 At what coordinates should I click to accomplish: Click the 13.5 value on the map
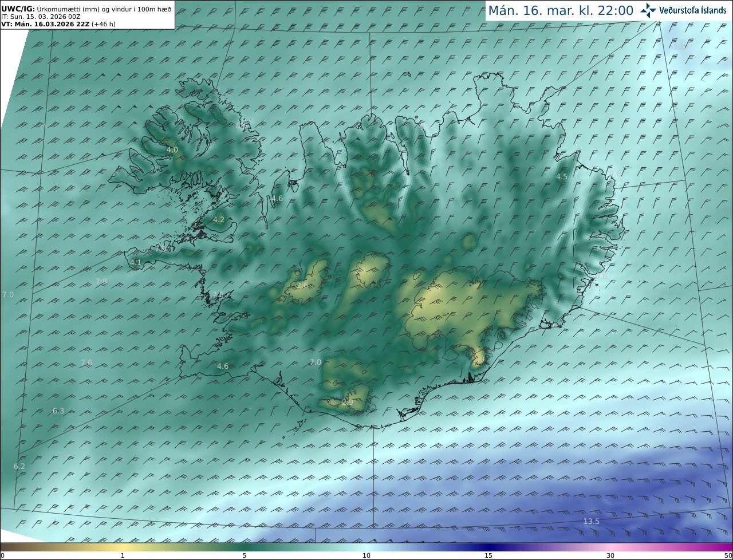(x=592, y=521)
